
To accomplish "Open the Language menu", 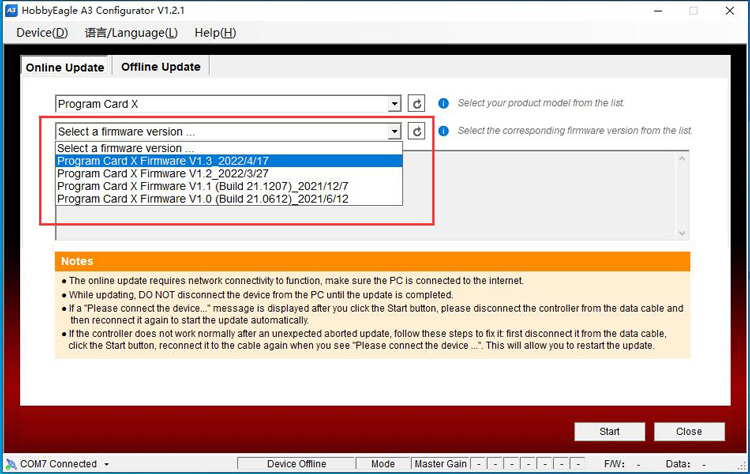I will click(x=131, y=33).
